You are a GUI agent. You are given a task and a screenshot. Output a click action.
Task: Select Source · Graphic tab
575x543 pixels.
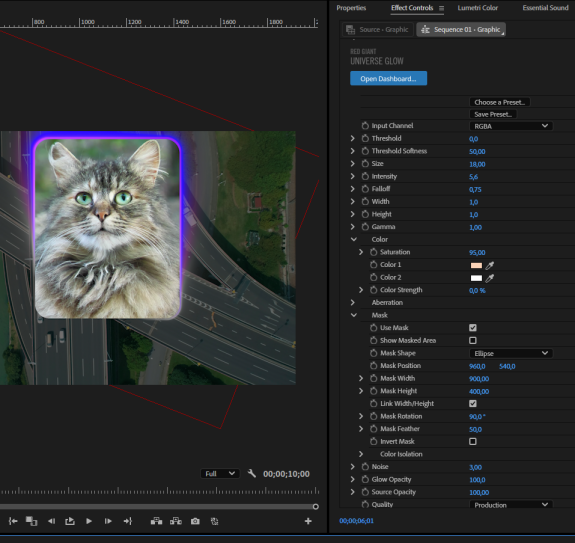pyautogui.click(x=378, y=29)
